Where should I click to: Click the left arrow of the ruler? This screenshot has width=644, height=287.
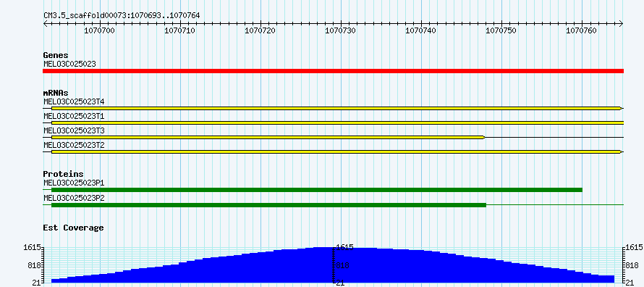pyautogui.click(x=45, y=23)
